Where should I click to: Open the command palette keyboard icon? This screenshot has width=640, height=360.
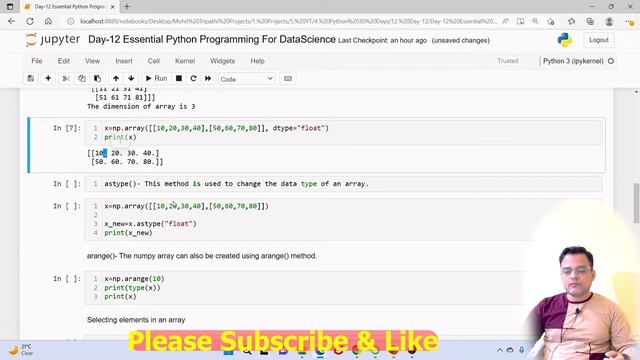(x=288, y=78)
